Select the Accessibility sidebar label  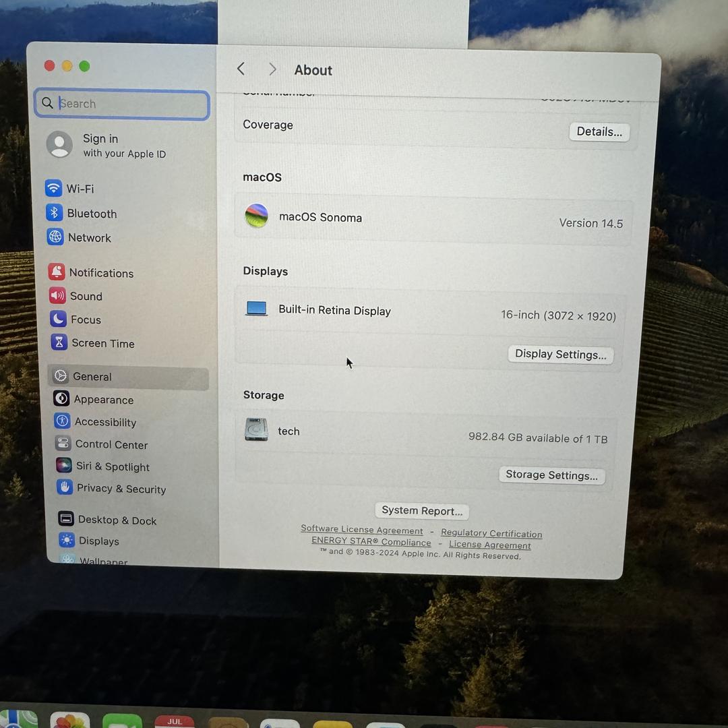[105, 422]
